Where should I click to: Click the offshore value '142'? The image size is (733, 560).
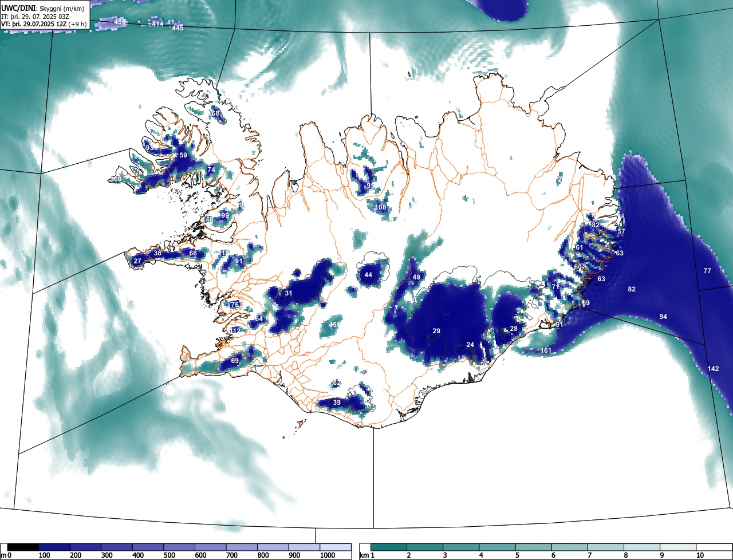713,369
